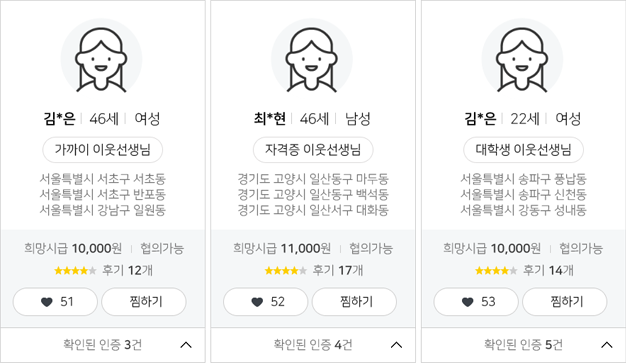The width and height of the screenshot is (626, 363).
Task: Collapse 확인된 인증 3건 chevron
Action: click(x=186, y=345)
